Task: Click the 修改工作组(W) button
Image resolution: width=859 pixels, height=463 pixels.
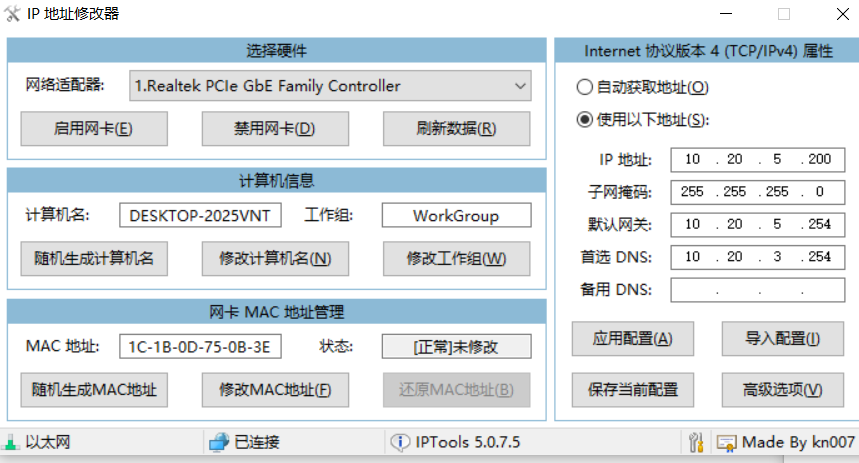Action: 456,259
